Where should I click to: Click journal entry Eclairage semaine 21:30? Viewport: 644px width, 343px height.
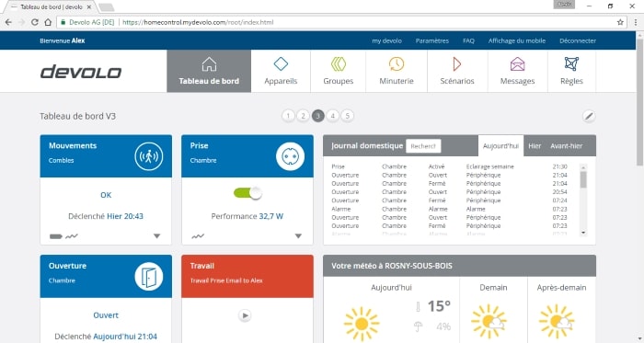point(449,166)
